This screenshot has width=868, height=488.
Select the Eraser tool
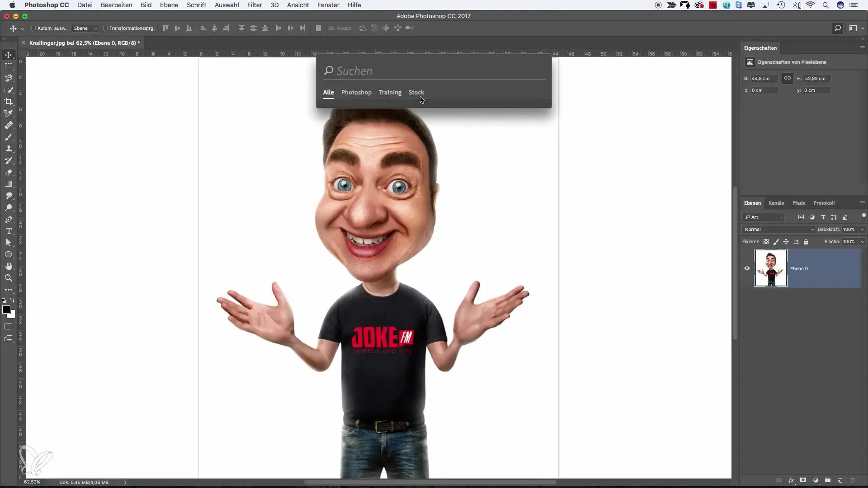click(9, 172)
